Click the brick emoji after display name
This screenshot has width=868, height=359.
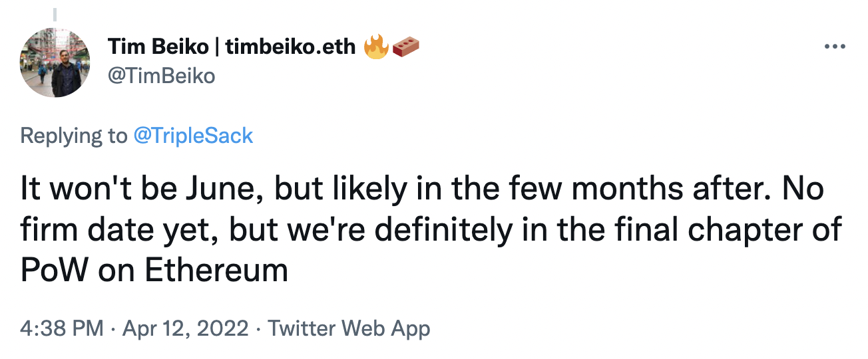pyautogui.click(x=406, y=47)
